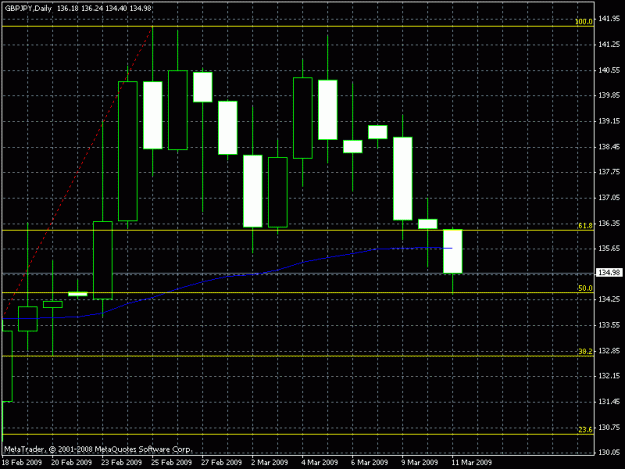Select the 131.45 price axis label
625x469 pixels.
[x=609, y=402]
